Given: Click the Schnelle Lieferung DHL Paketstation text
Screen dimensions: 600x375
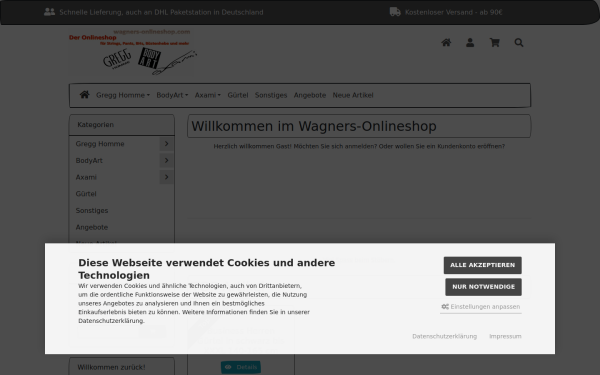Looking at the screenshot, I should tap(161, 12).
